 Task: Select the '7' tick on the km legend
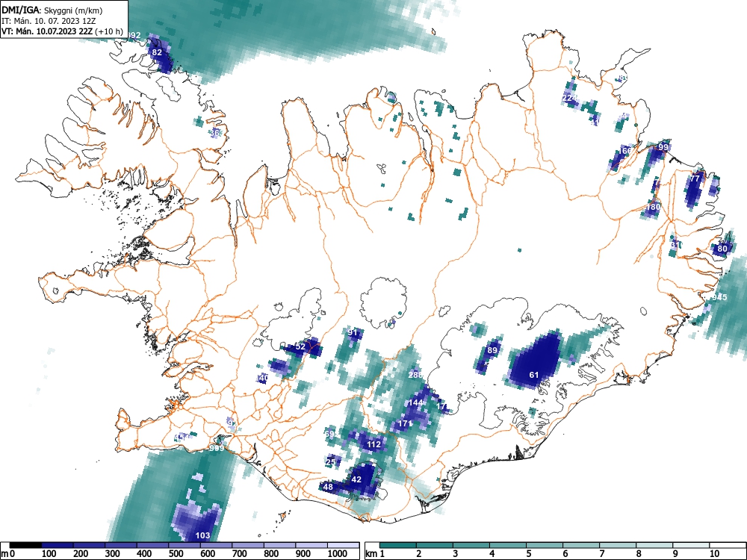(601, 554)
